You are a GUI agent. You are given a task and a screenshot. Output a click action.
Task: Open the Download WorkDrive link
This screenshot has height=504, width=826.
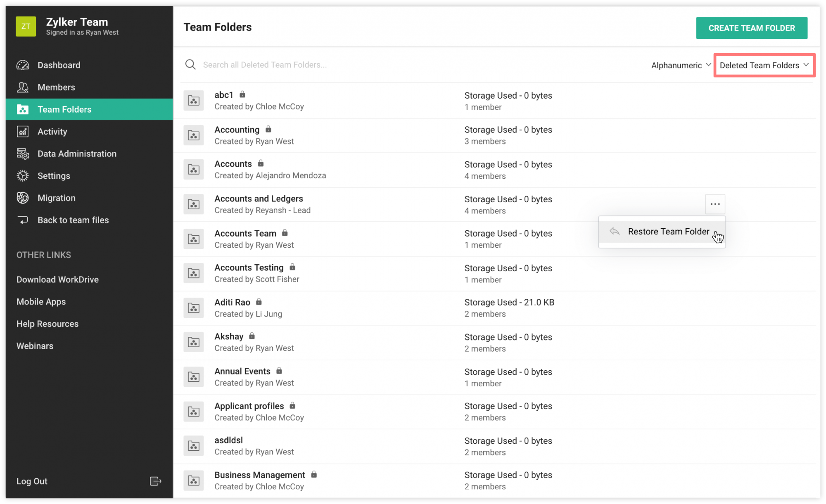click(x=57, y=279)
